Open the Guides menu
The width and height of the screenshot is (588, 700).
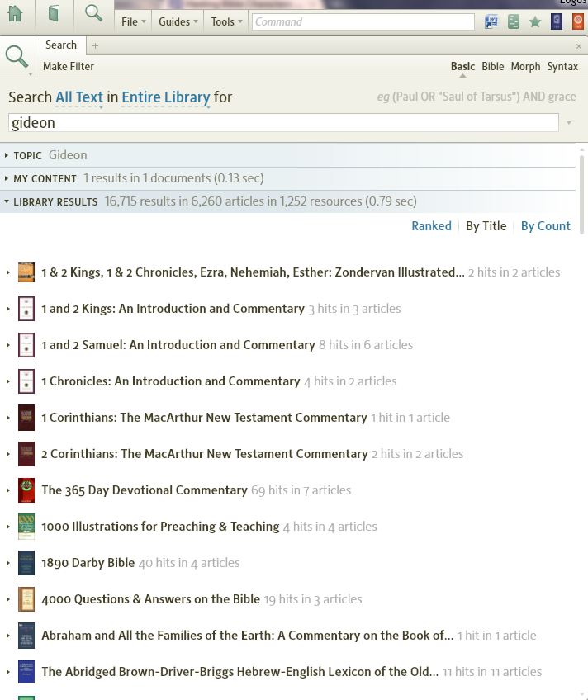(178, 21)
